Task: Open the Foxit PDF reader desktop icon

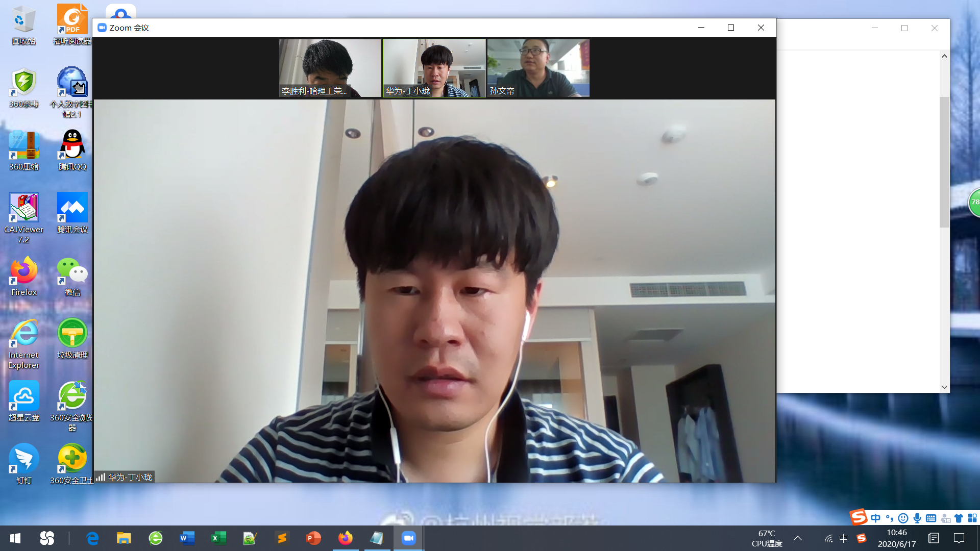Action: (72, 26)
